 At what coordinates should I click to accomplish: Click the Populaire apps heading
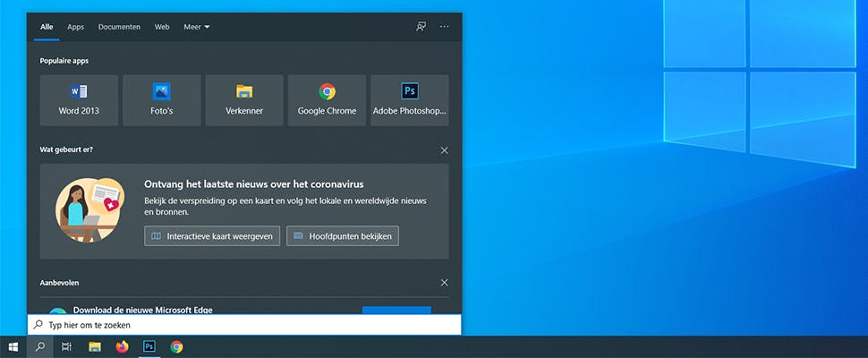click(64, 61)
